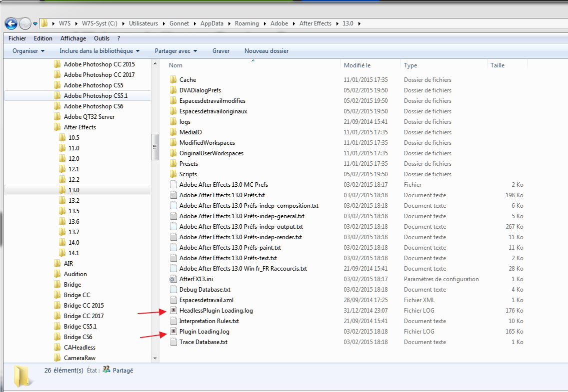Image resolution: width=568 pixels, height=392 pixels.
Task: Expand the arrow after AppData breadcrumb
Action: pos(229,23)
